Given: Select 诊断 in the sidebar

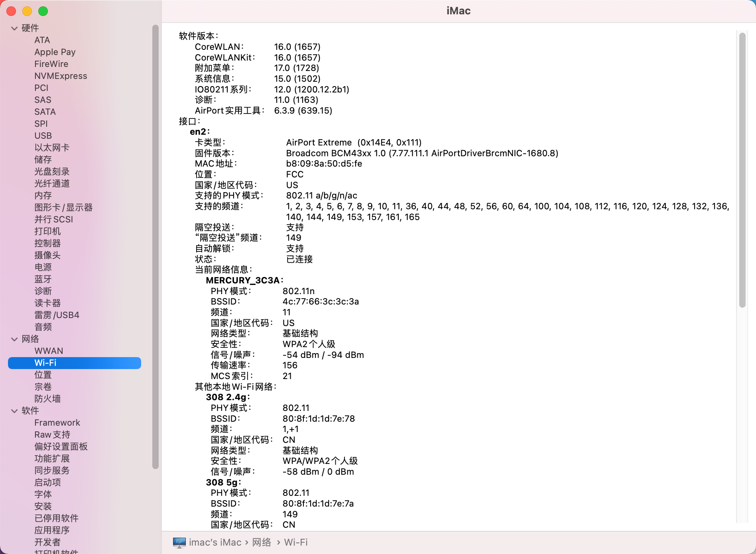Looking at the screenshot, I should (43, 291).
